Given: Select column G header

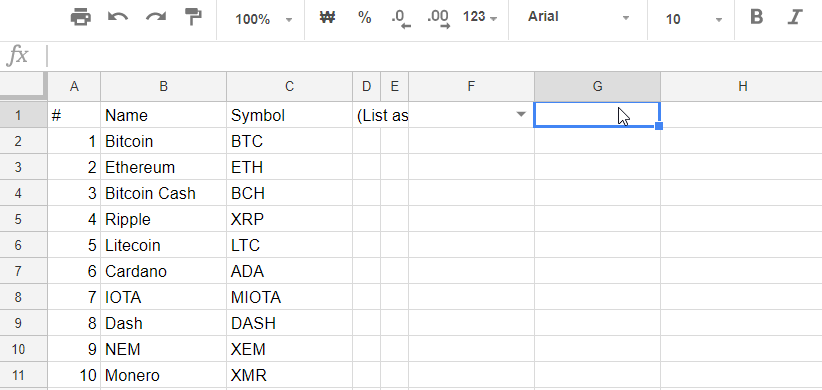Looking at the screenshot, I should tap(597, 86).
